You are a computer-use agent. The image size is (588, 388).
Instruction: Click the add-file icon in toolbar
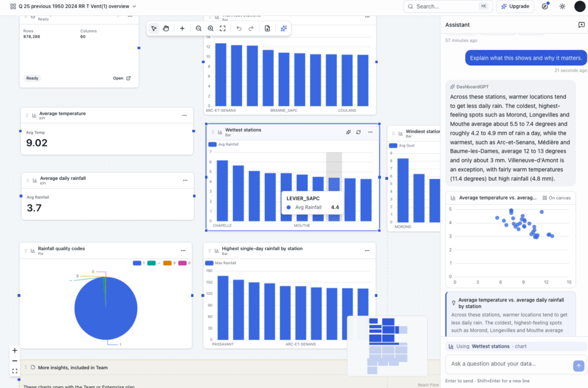point(268,29)
